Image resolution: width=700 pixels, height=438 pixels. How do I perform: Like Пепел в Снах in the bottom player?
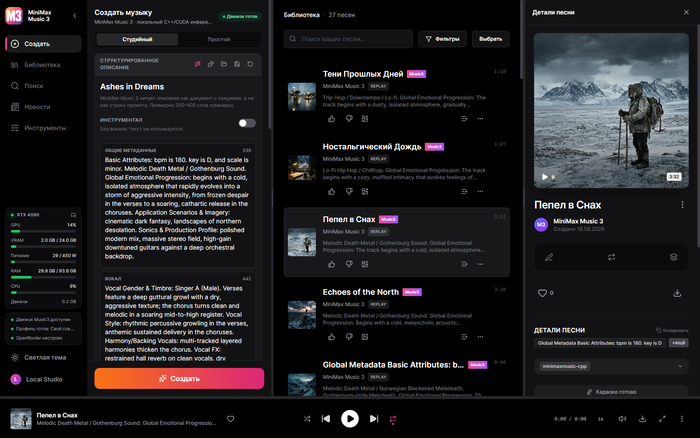click(x=230, y=419)
